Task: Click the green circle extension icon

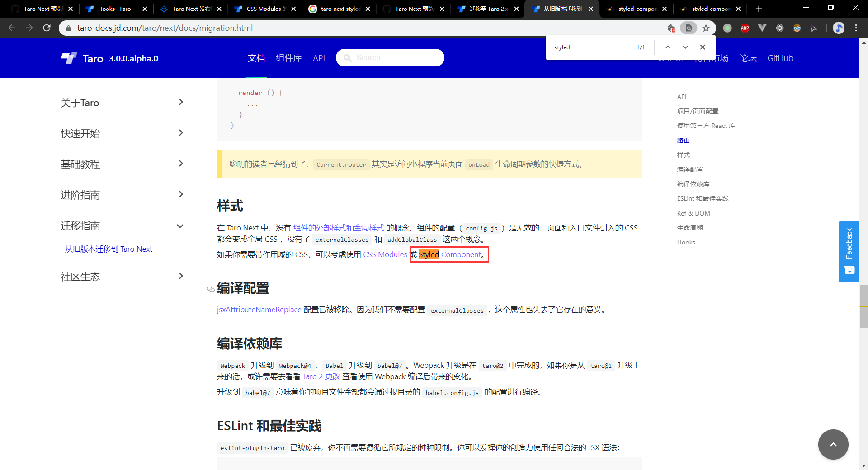Action: (727, 28)
